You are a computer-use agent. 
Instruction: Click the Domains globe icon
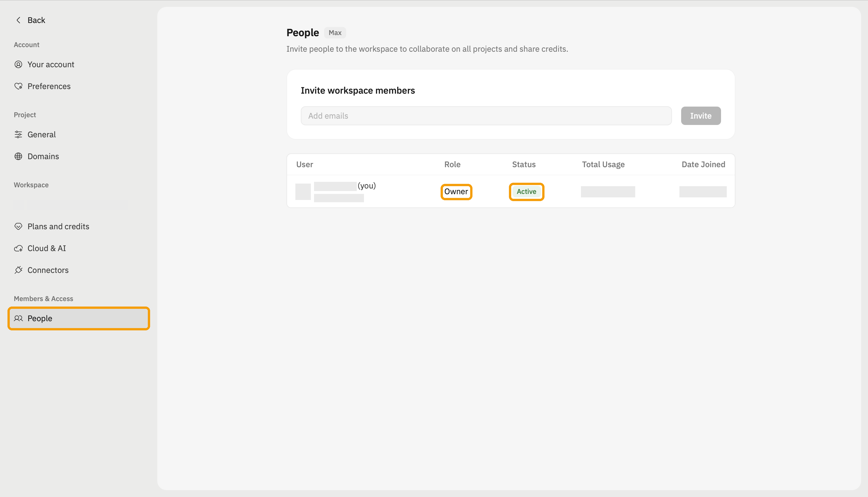tap(18, 156)
